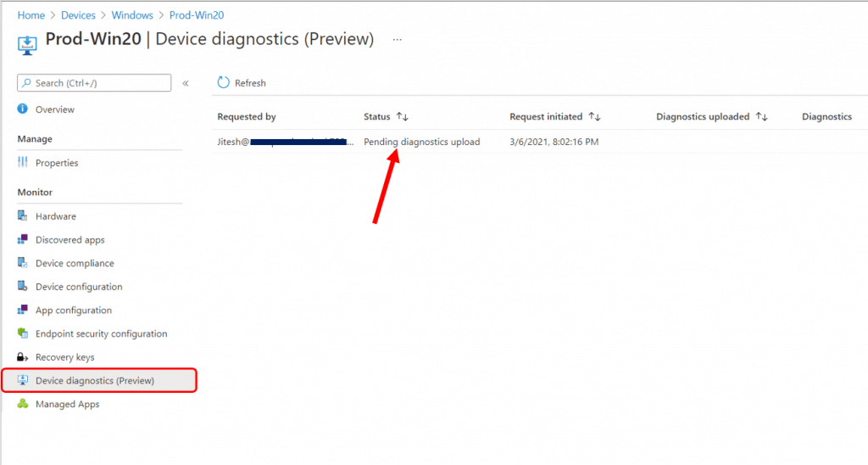Sort by Diagnostics uploaded column arrows

click(x=762, y=116)
